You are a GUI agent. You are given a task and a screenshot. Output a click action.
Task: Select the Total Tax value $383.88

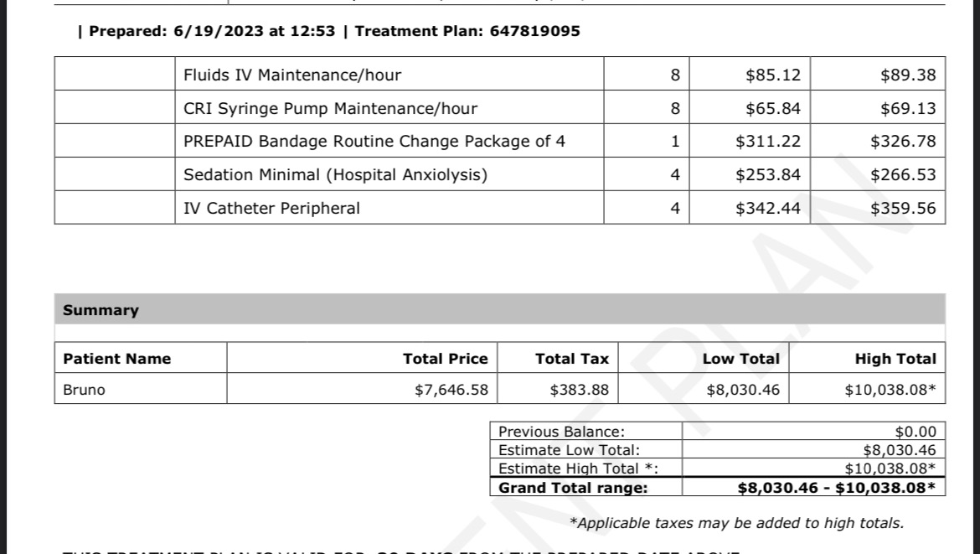coord(579,390)
